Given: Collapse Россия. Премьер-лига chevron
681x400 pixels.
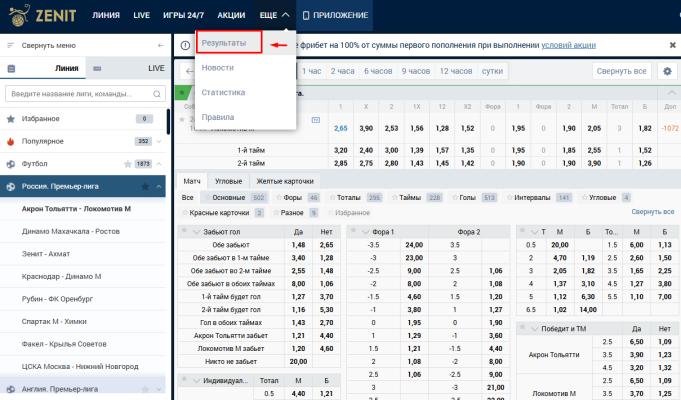Looking at the screenshot, I should 159,186.
